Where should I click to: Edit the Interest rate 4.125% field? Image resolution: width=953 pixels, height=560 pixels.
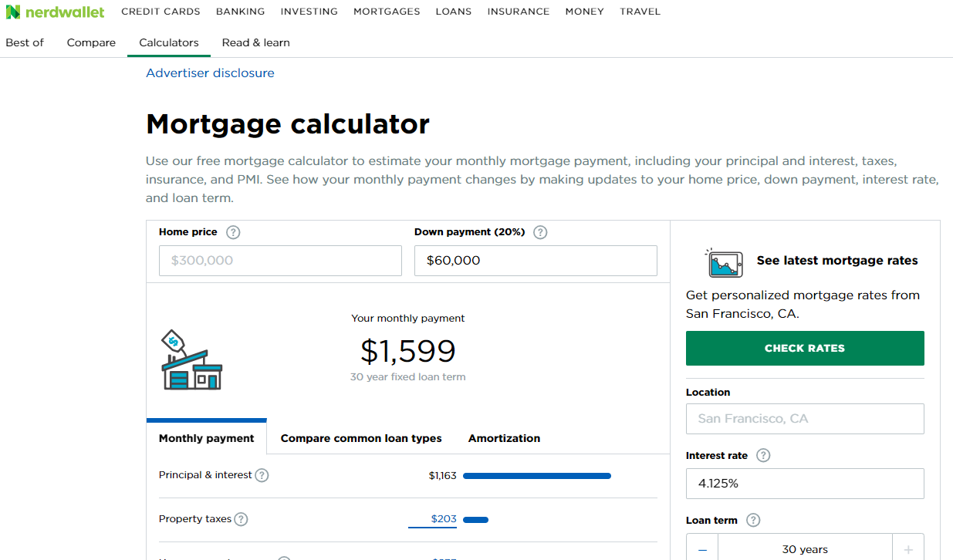point(805,484)
